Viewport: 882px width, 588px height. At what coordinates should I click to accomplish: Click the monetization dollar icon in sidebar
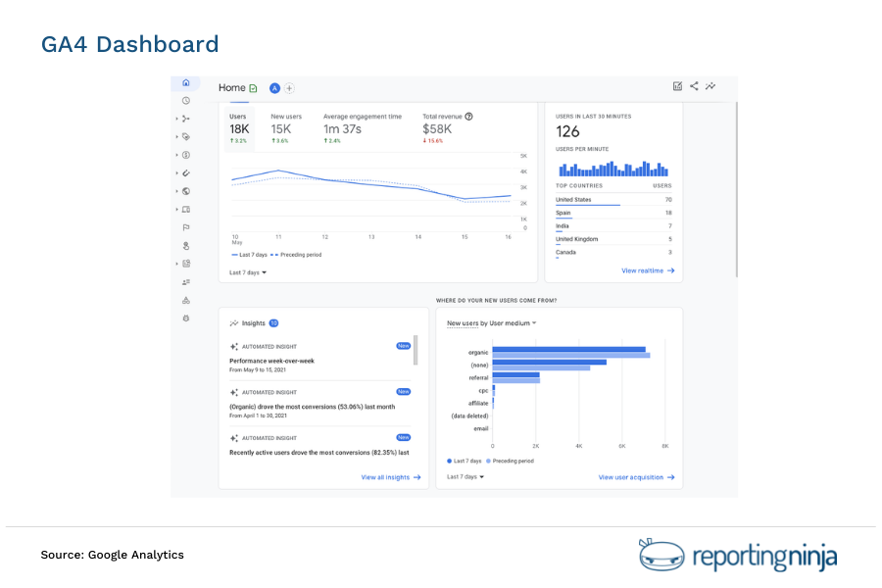click(x=185, y=154)
